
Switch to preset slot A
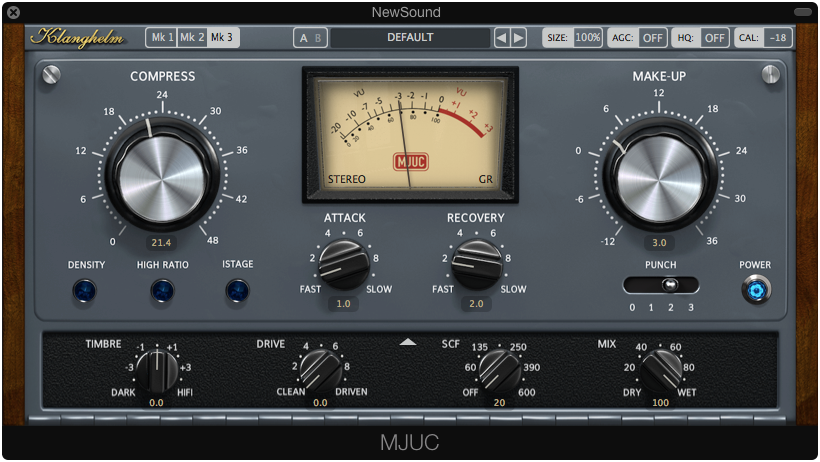pyautogui.click(x=303, y=38)
